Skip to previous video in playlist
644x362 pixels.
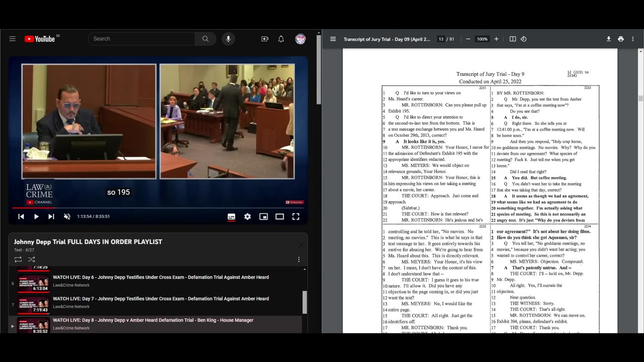tap(21, 216)
